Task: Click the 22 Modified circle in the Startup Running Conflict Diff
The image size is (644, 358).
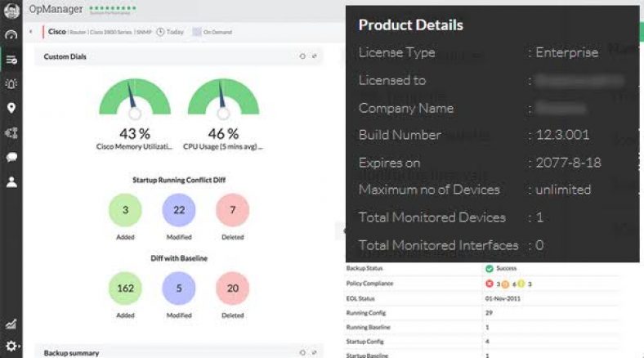Action: coord(178,210)
